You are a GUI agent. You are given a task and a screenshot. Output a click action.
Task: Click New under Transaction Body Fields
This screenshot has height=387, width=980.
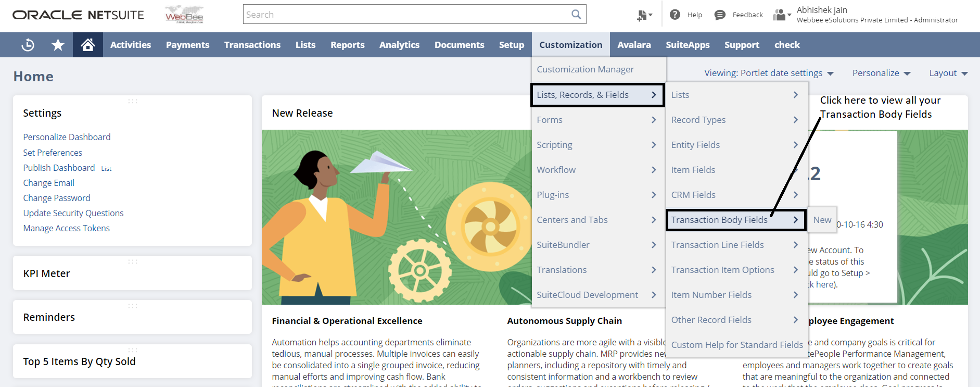coord(822,220)
